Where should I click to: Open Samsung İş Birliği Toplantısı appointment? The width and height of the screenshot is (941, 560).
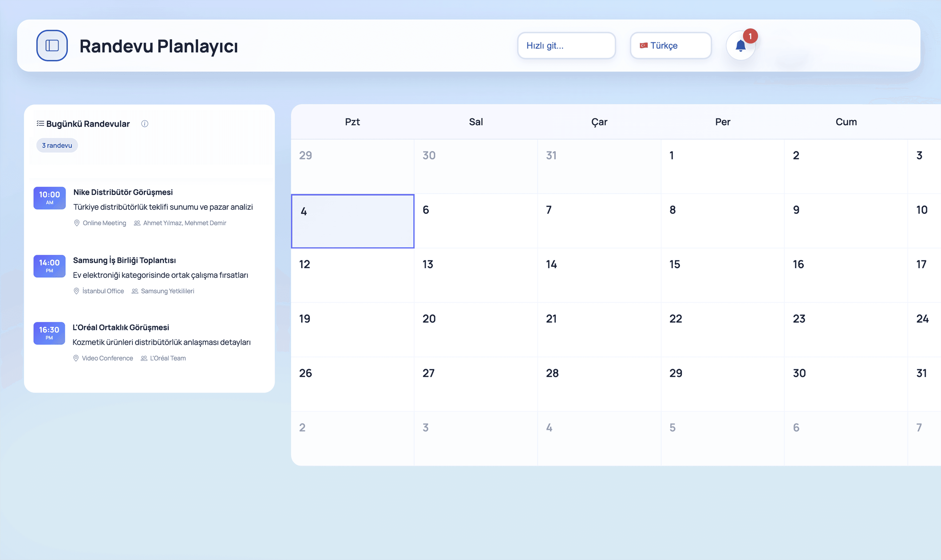[x=124, y=260]
